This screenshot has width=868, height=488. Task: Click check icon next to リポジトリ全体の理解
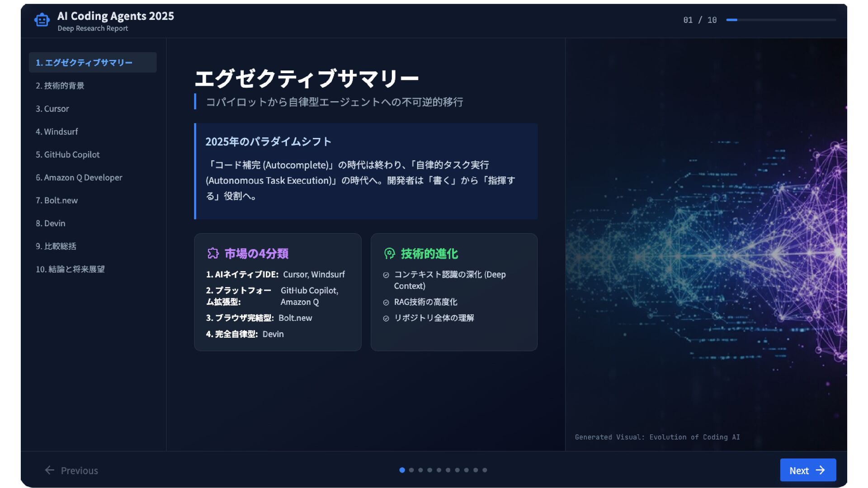pyautogui.click(x=386, y=319)
